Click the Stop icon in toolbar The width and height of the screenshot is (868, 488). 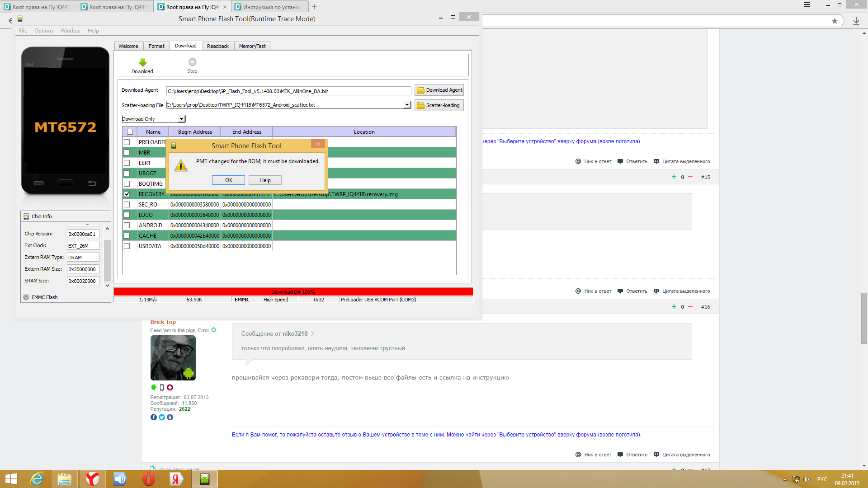click(x=192, y=62)
